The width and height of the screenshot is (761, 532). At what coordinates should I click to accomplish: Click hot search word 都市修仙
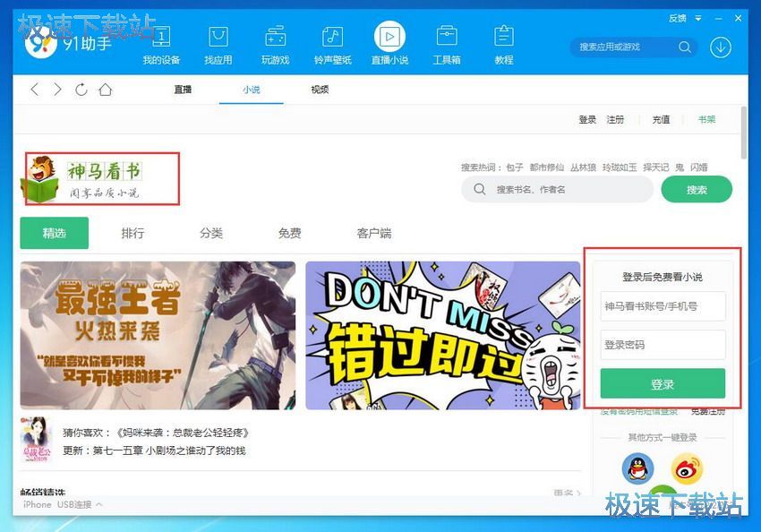click(546, 167)
